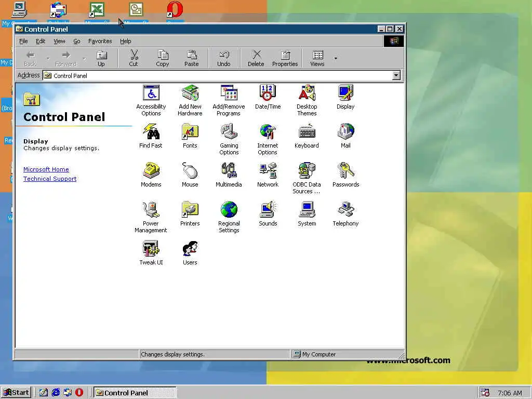The image size is (532, 399).
Task: Open the Sounds applet
Action: [x=268, y=214]
